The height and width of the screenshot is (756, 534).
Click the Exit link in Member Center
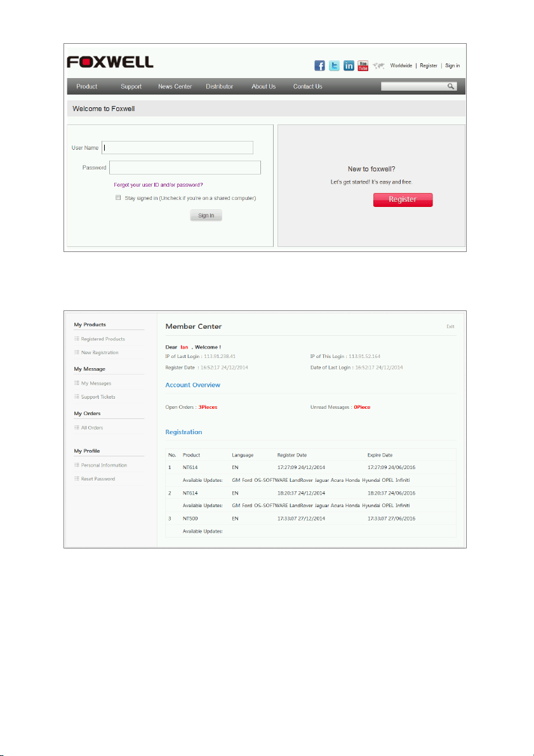450,326
